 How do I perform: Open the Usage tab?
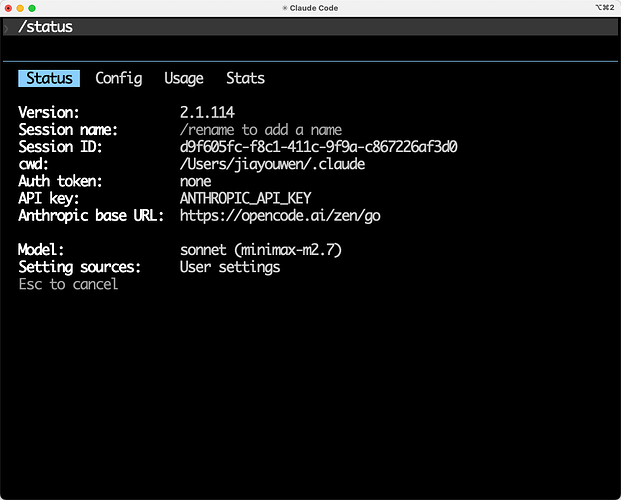[184, 78]
